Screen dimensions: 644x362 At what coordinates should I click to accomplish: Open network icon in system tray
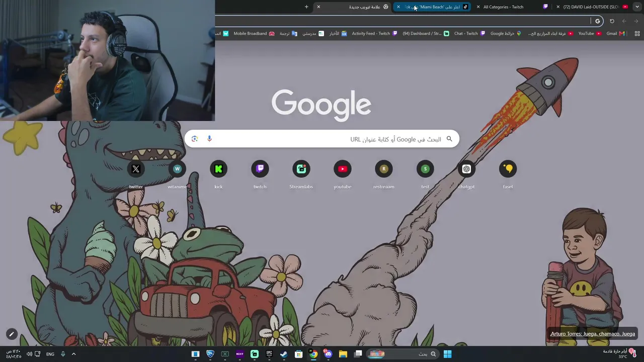click(38, 354)
